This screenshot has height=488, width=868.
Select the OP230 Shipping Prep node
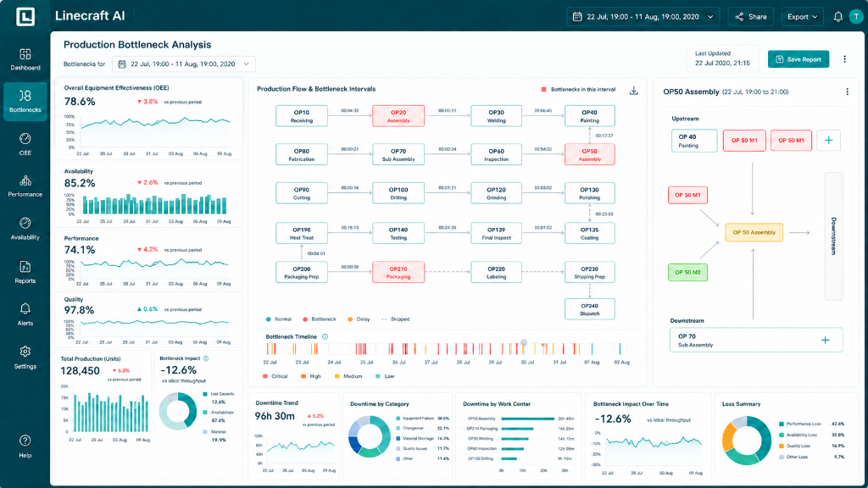click(x=590, y=272)
